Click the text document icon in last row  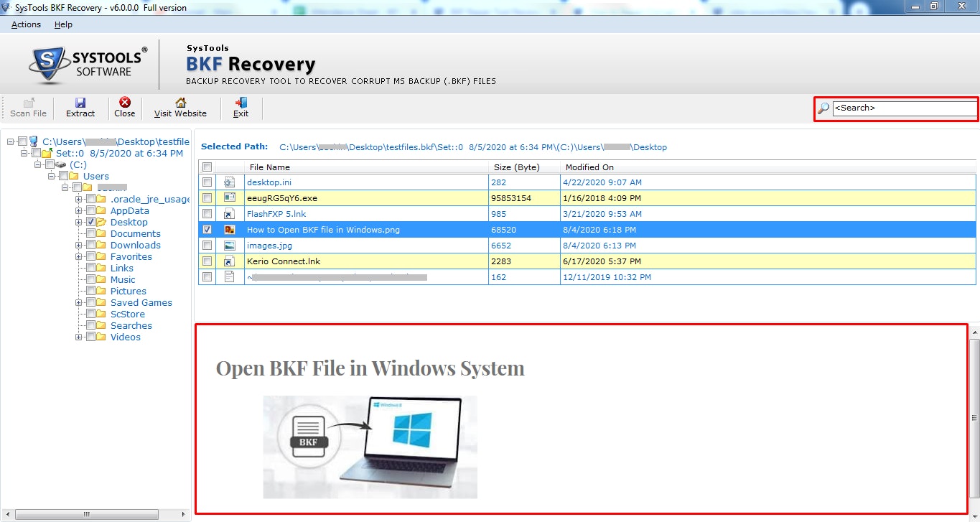coord(230,277)
